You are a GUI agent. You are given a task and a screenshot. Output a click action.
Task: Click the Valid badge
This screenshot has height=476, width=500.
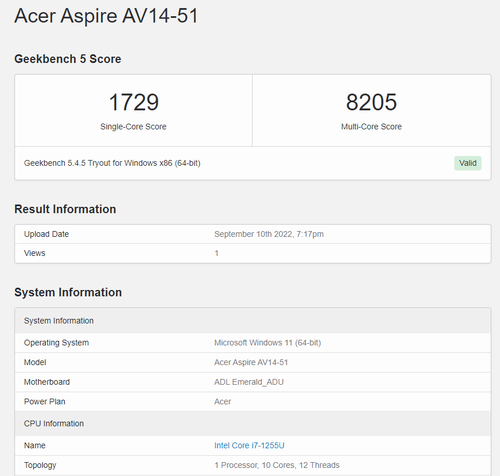(x=468, y=163)
